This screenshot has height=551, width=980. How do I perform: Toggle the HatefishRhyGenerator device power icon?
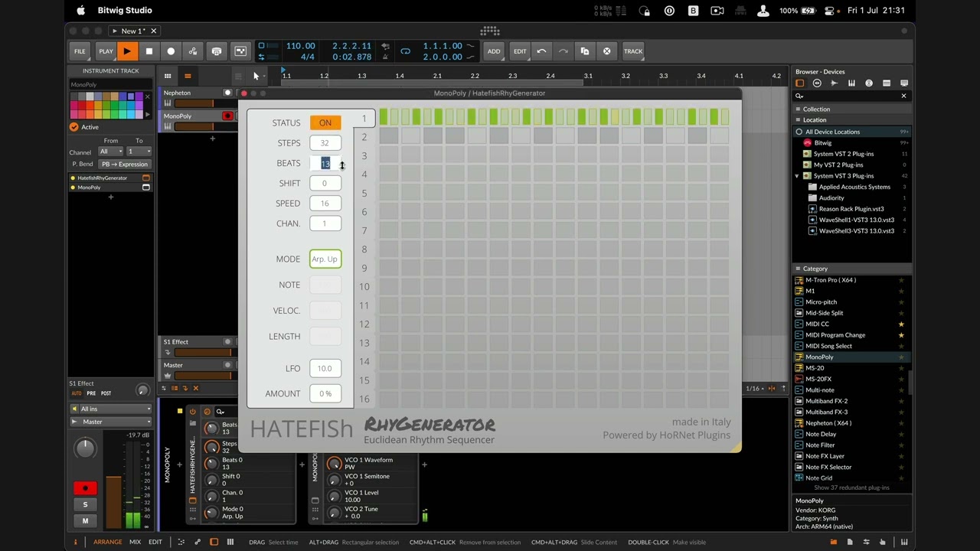[194, 412]
